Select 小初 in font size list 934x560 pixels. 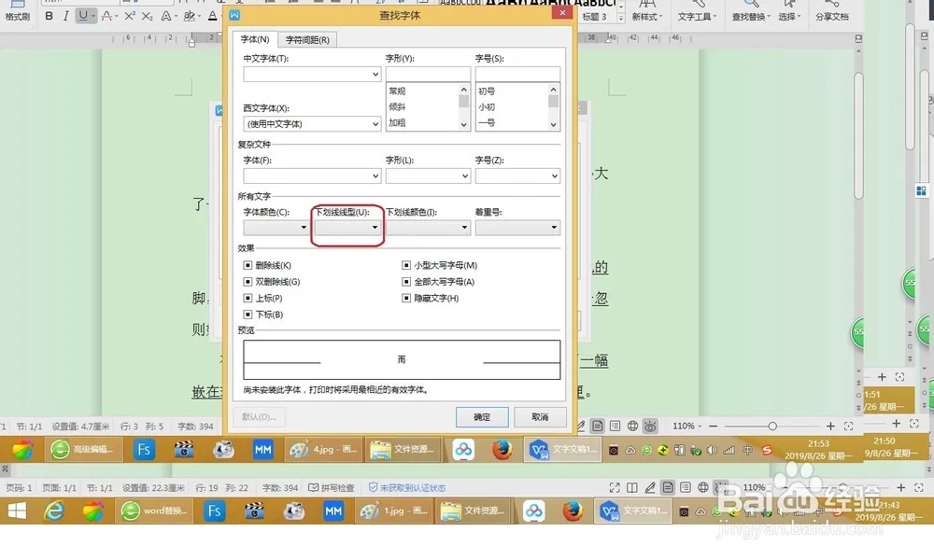click(487, 107)
